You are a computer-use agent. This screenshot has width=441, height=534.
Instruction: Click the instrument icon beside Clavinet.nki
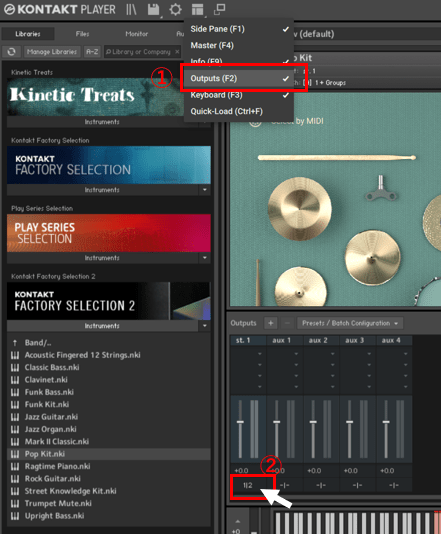tap(15, 380)
